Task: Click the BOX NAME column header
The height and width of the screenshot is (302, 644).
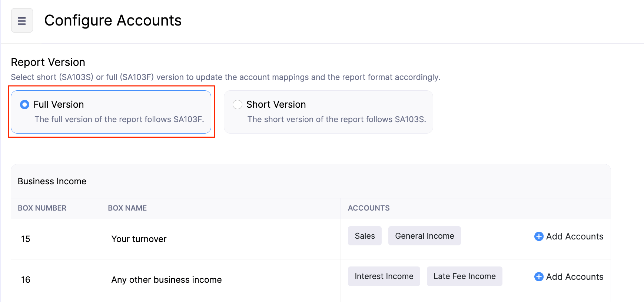Action: 127,208
